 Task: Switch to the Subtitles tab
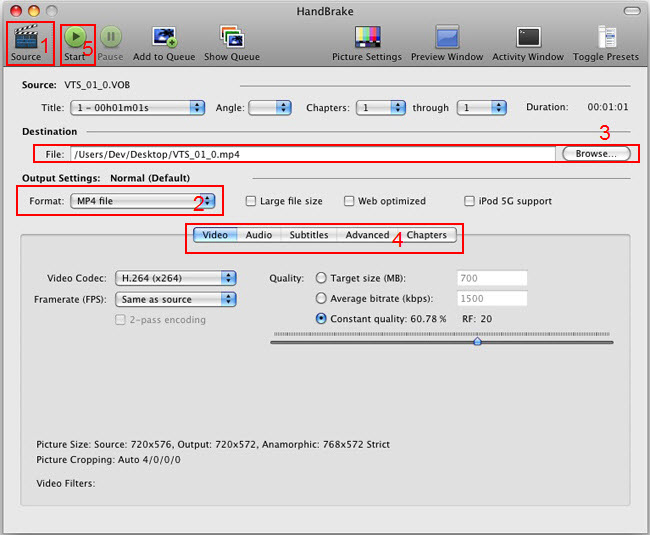tap(309, 235)
